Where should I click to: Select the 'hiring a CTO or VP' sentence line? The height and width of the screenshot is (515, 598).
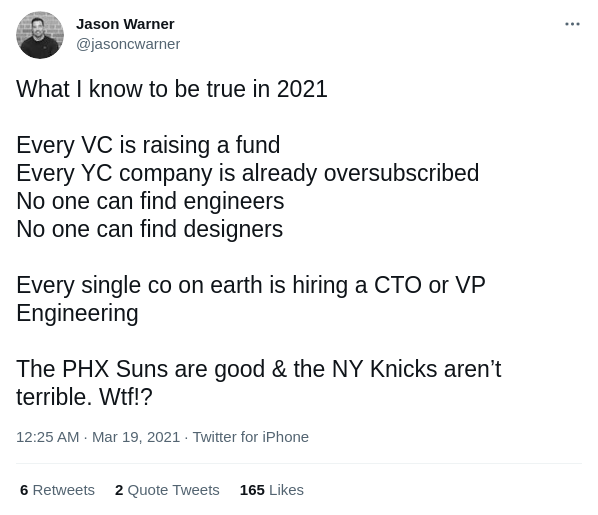[251, 285]
